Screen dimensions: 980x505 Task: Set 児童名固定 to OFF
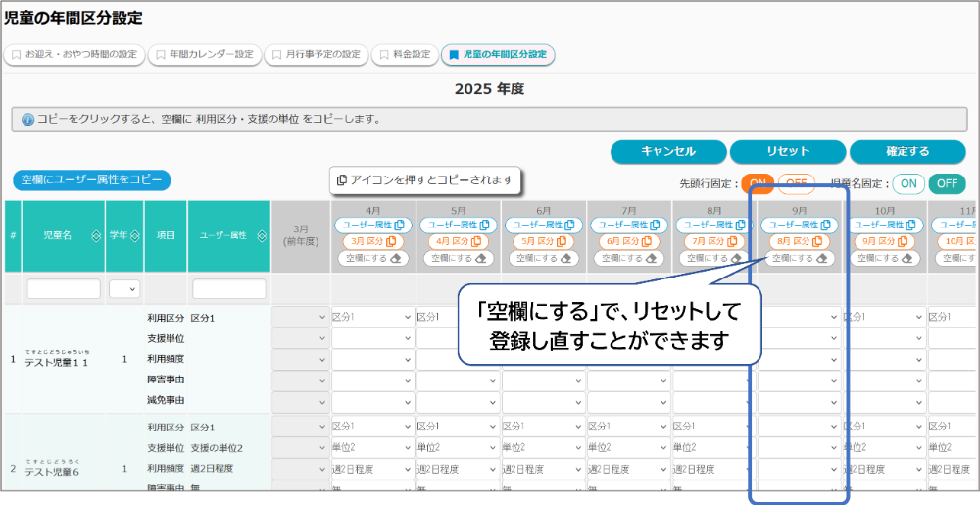[x=947, y=183]
